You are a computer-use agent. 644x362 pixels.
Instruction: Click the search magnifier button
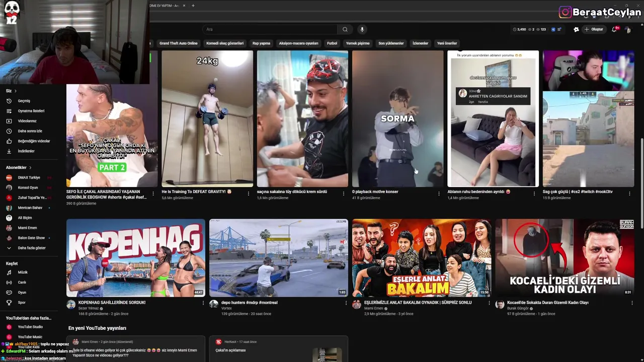click(x=345, y=29)
